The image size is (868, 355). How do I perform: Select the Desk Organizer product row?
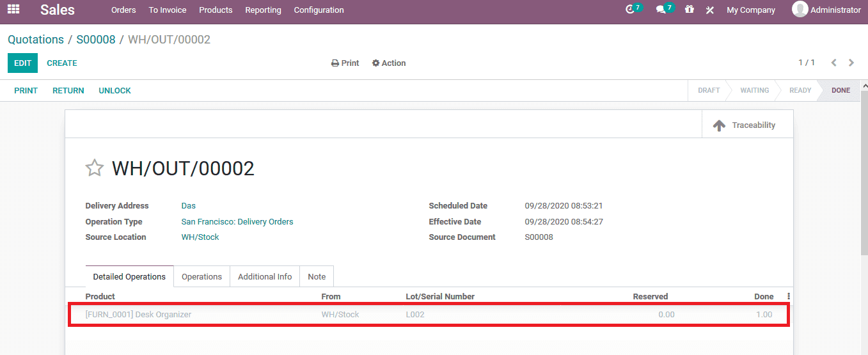138,315
